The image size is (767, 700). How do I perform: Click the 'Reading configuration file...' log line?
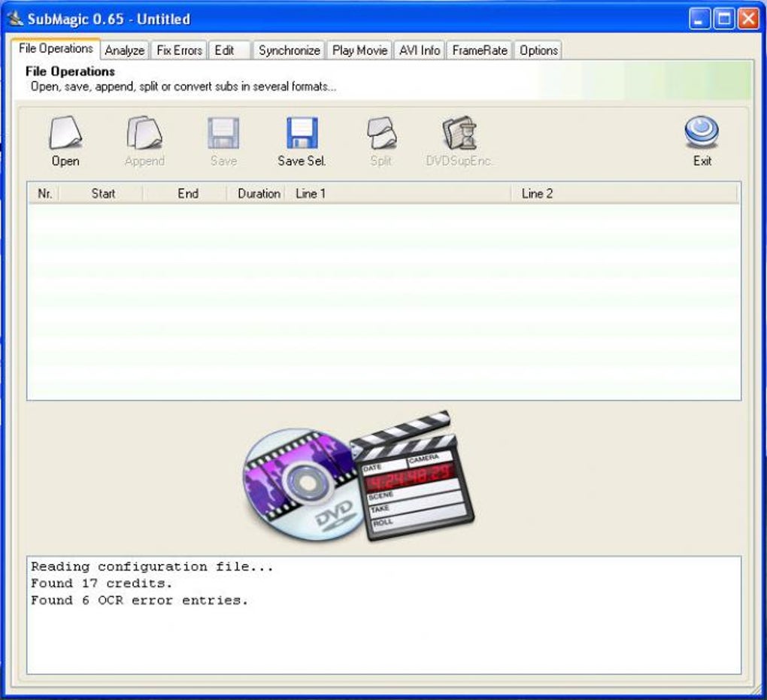[x=152, y=566]
